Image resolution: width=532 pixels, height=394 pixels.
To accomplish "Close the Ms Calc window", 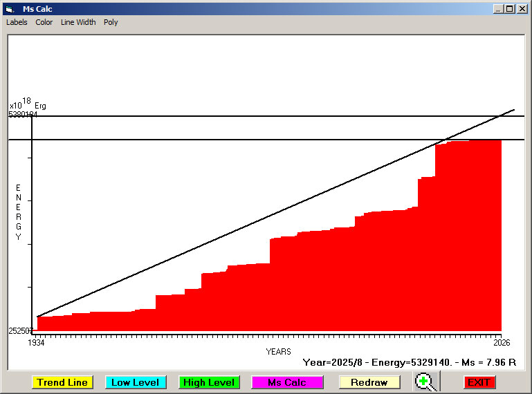I will point(522,9).
